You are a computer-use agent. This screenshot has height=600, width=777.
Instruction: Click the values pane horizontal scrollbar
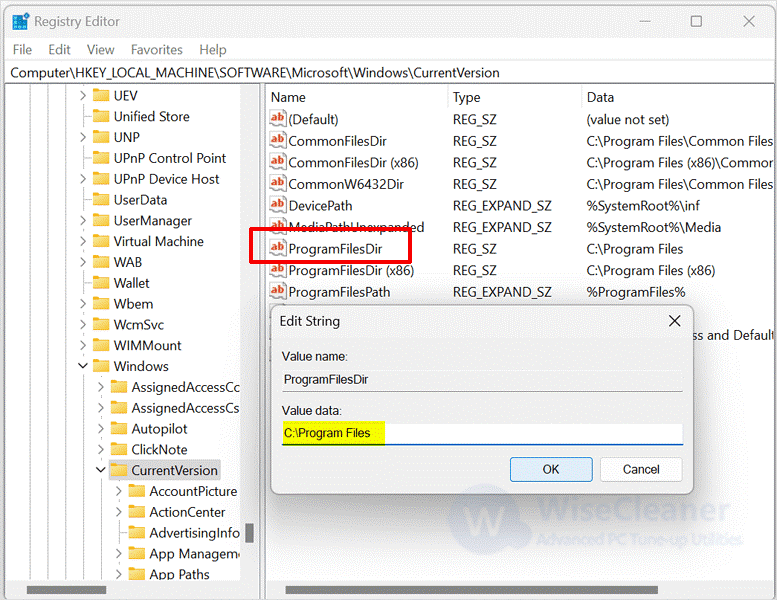point(471,590)
